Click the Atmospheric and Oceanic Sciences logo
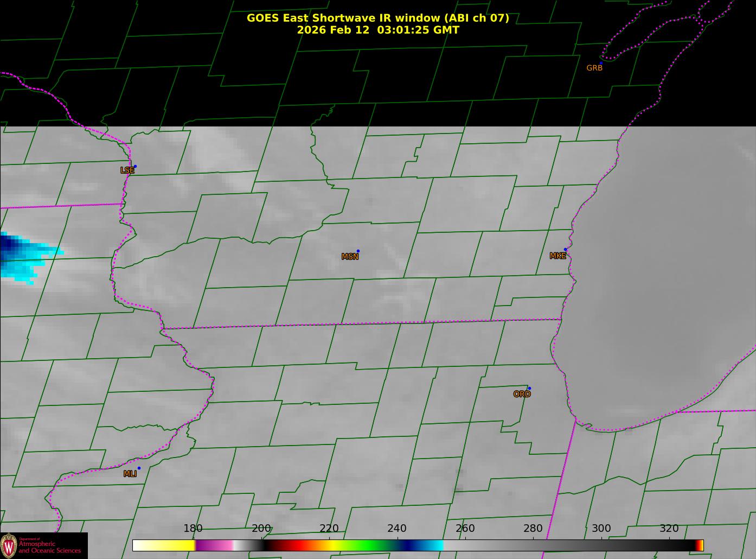Viewport: 756px width, 559px height. point(43,545)
